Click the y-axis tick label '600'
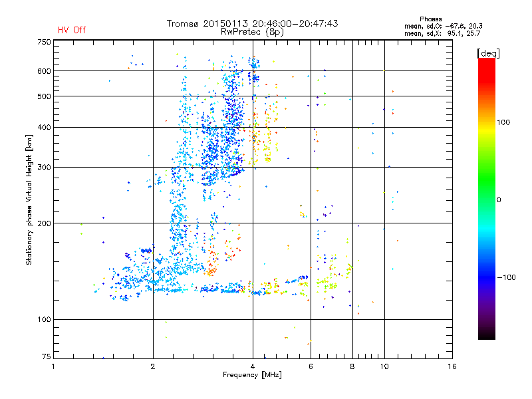The image size is (532, 399). (x=45, y=71)
